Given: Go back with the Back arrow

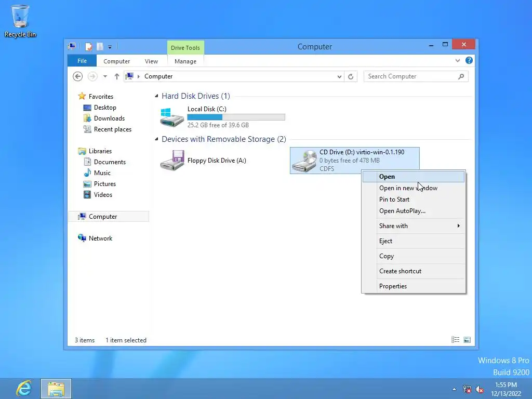Looking at the screenshot, I should coord(78,76).
